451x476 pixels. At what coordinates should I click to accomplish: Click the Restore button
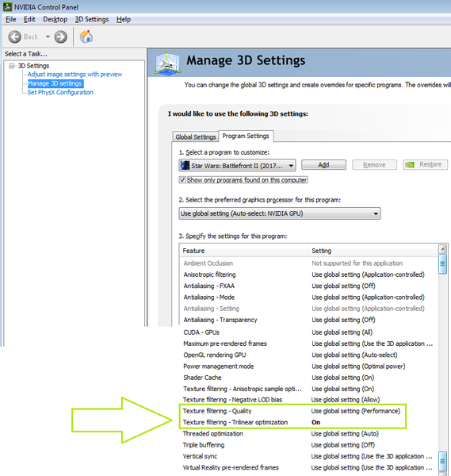(426, 164)
